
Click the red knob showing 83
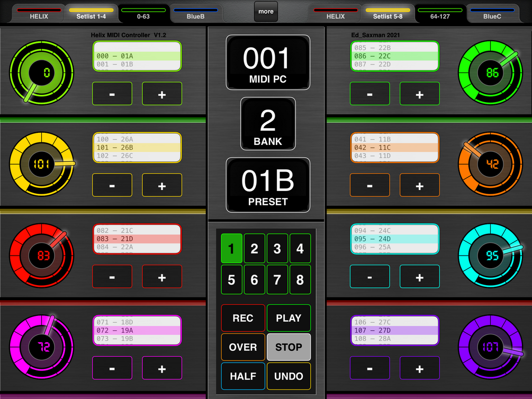tap(42, 256)
